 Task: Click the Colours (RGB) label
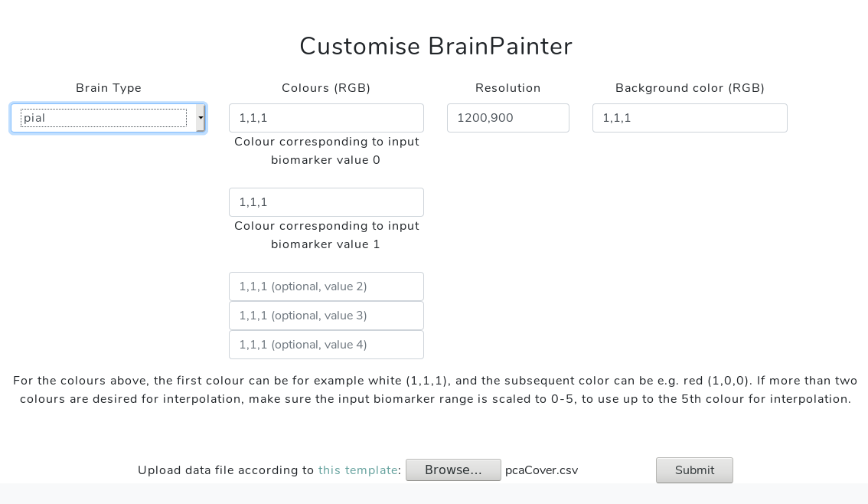pyautogui.click(x=326, y=88)
